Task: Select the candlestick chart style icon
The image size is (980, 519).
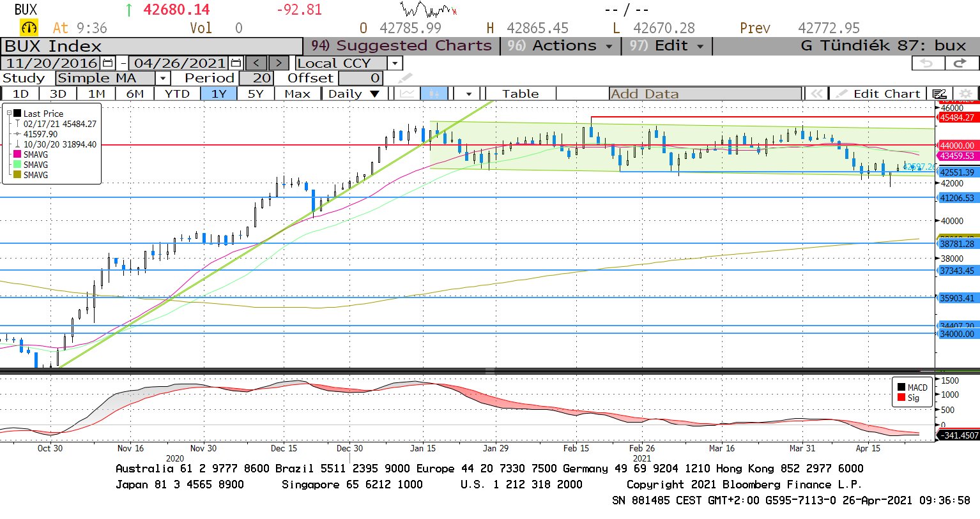Action: click(x=434, y=94)
